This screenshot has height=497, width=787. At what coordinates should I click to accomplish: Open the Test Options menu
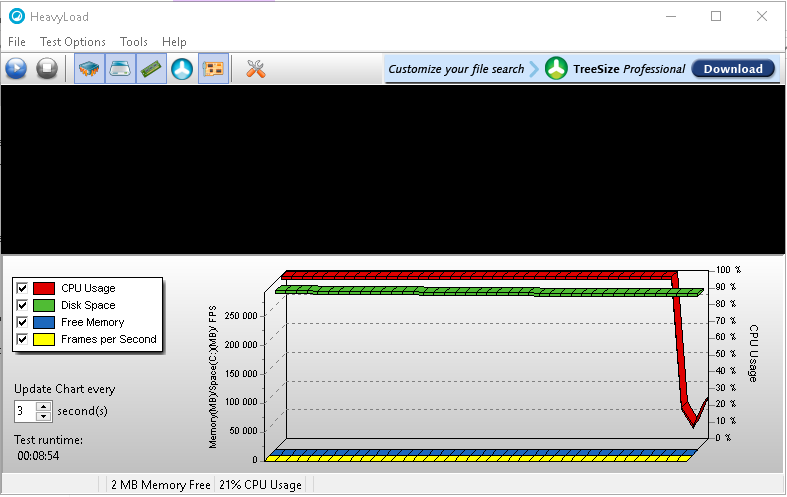pyautogui.click(x=72, y=42)
